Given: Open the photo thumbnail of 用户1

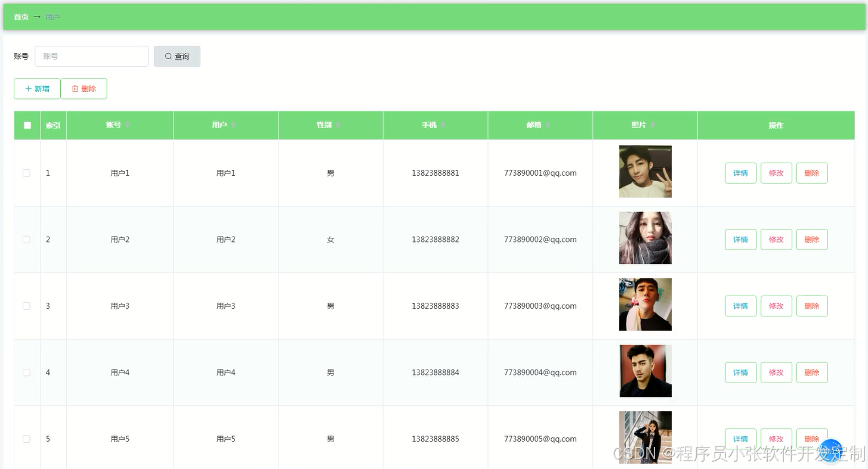Looking at the screenshot, I should [x=645, y=172].
